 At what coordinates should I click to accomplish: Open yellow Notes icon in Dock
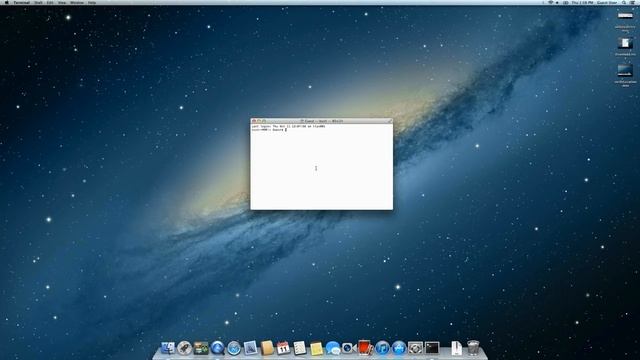coord(316,349)
